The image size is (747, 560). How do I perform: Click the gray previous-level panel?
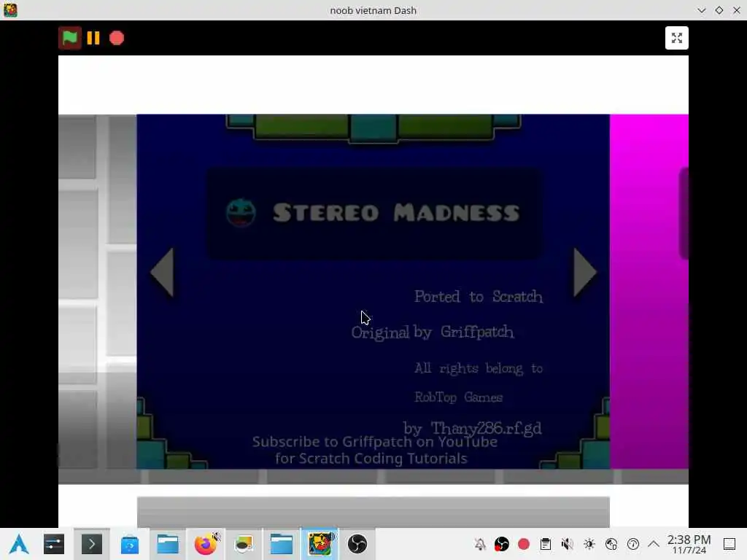click(x=97, y=292)
